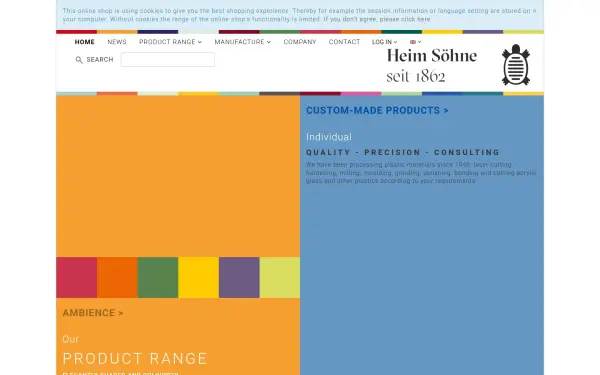The height and width of the screenshot is (375, 600).
Task: Dismiss cookie notice with the x icon
Action: point(535,11)
